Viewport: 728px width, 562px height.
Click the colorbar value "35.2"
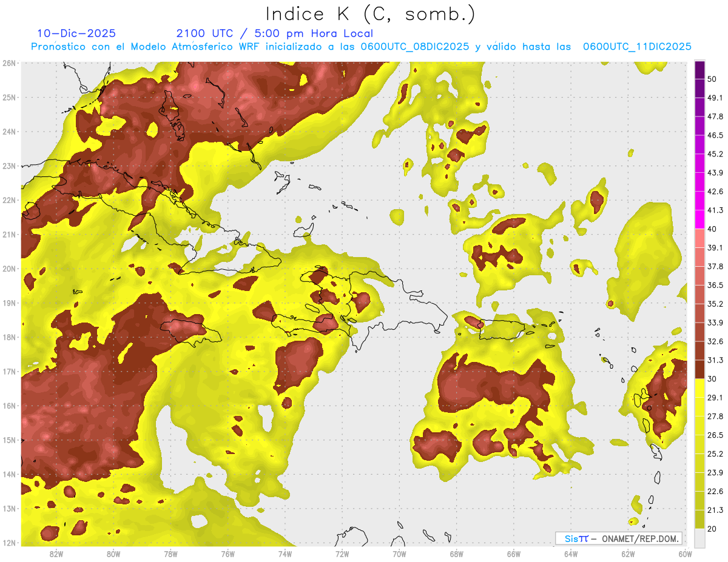(715, 304)
